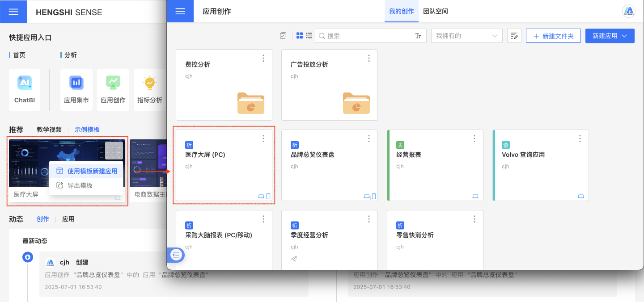Screen dimensions: 644x302
Task: Toggle the multi-select checkbox icon
Action: [x=283, y=36]
